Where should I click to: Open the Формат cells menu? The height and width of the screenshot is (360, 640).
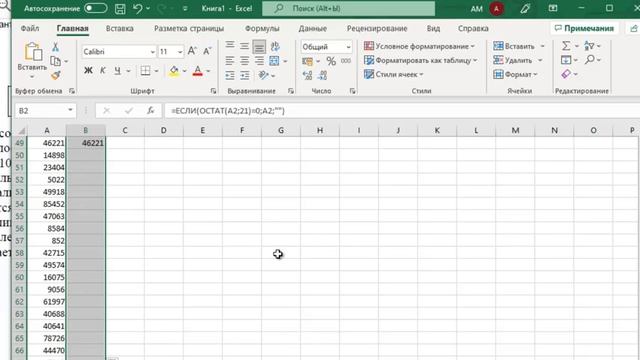click(516, 74)
